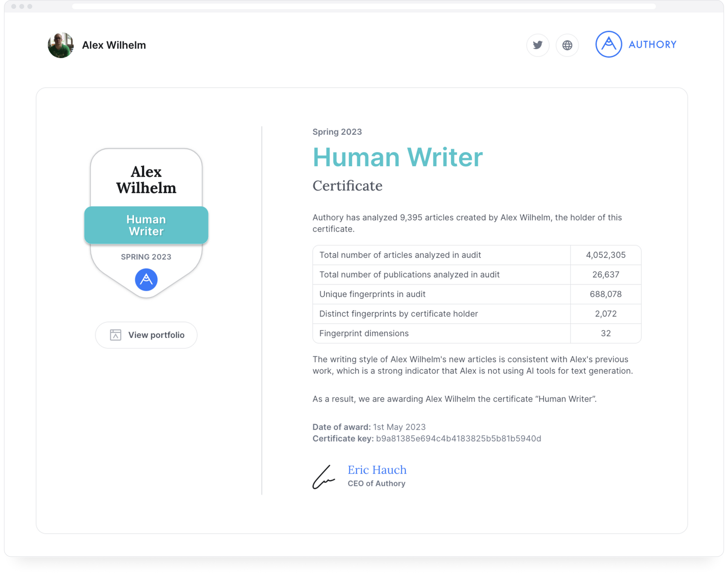The width and height of the screenshot is (728, 577).
Task: Open the Twitter profile icon
Action: [538, 45]
